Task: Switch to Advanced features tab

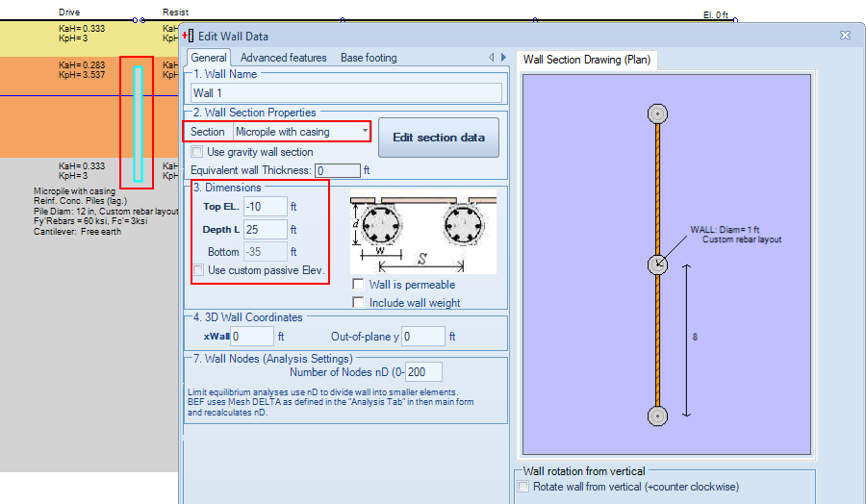Action: point(283,58)
